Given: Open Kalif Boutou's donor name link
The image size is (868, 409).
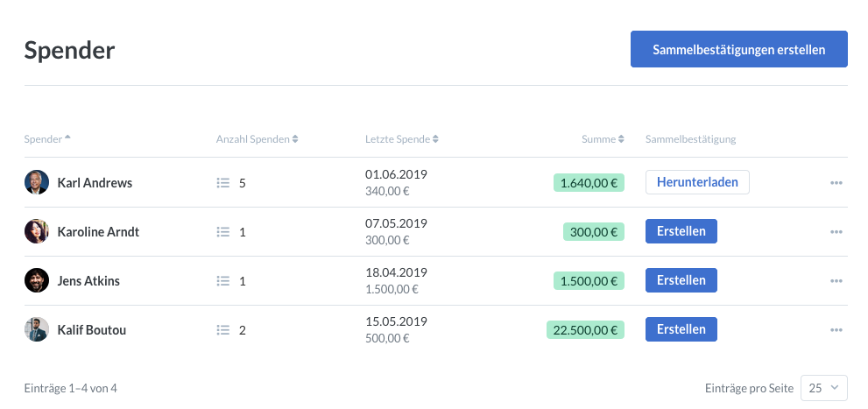Looking at the screenshot, I should click(92, 330).
